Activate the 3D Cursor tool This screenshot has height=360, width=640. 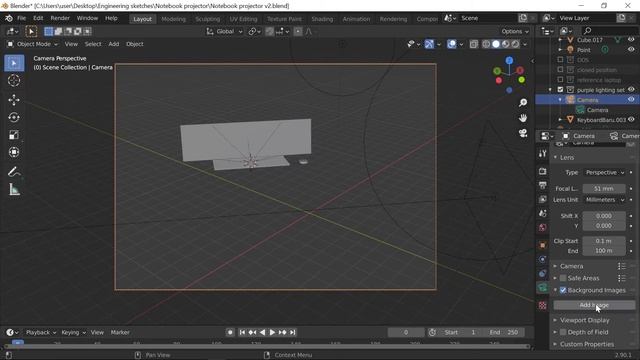(x=14, y=81)
